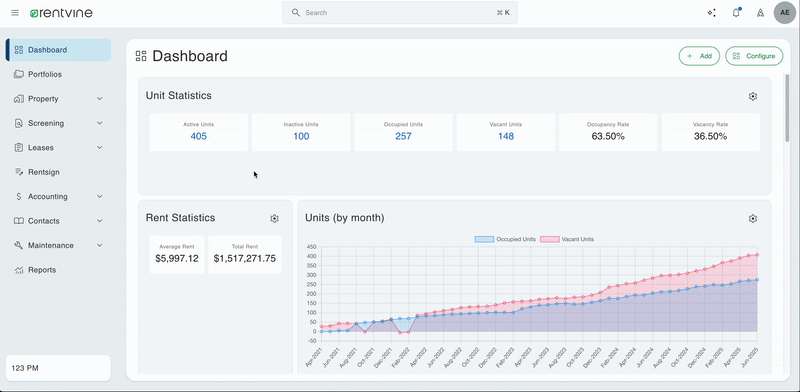This screenshot has height=392, width=800.
Task: Toggle Occupied Units legend series
Action: pos(505,239)
